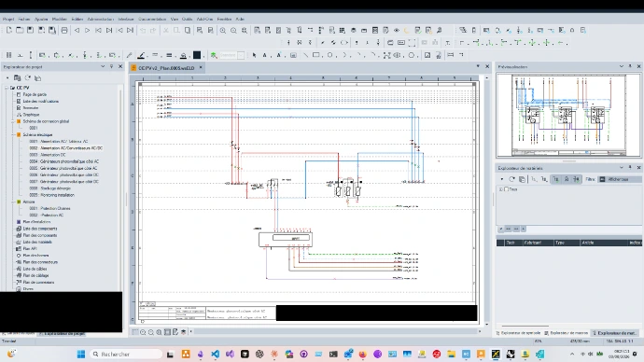Open page 0004 Générateurs photovoltaïque côté AC
The image size is (644, 362).
point(64,161)
